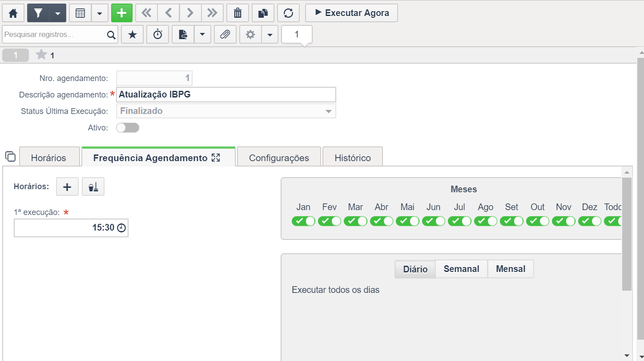Toggle the Jul month switch
The image size is (644, 361).
tap(459, 221)
